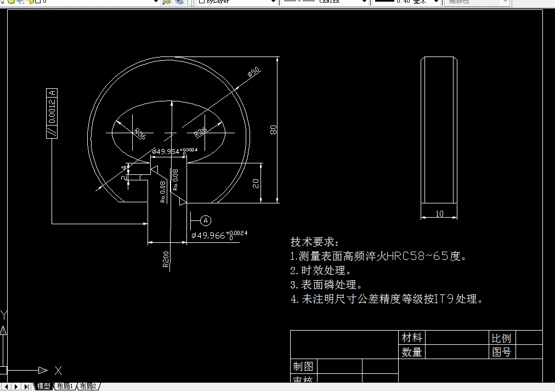
Task: Select the 模型 model space tab
Action: click(43, 386)
